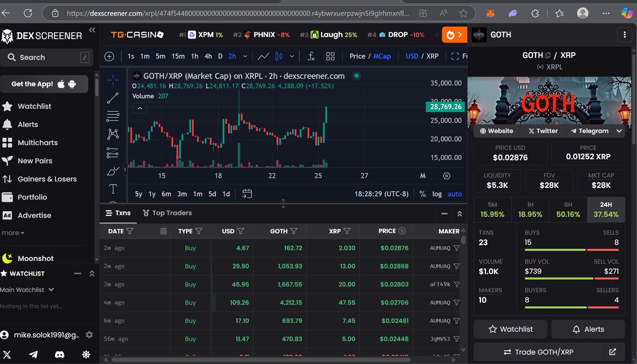This screenshot has height=364, width=637.
Task: Open the token Twitter link
Action: 543,131
